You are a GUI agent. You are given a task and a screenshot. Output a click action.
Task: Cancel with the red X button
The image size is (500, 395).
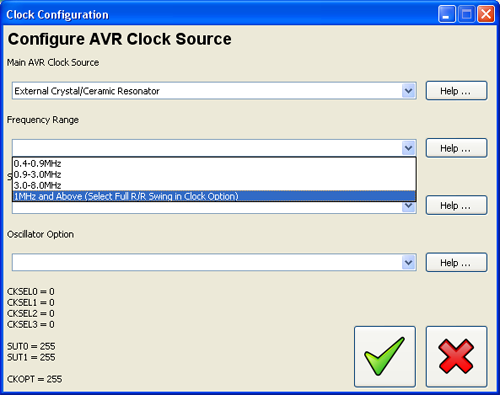(456, 357)
